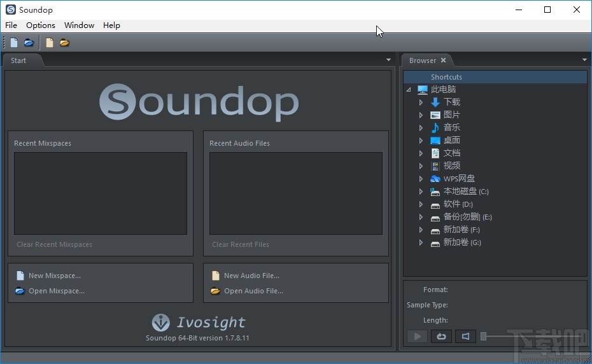Click the 新加卷 (F:) drive icon
The image size is (592, 364).
435,231
